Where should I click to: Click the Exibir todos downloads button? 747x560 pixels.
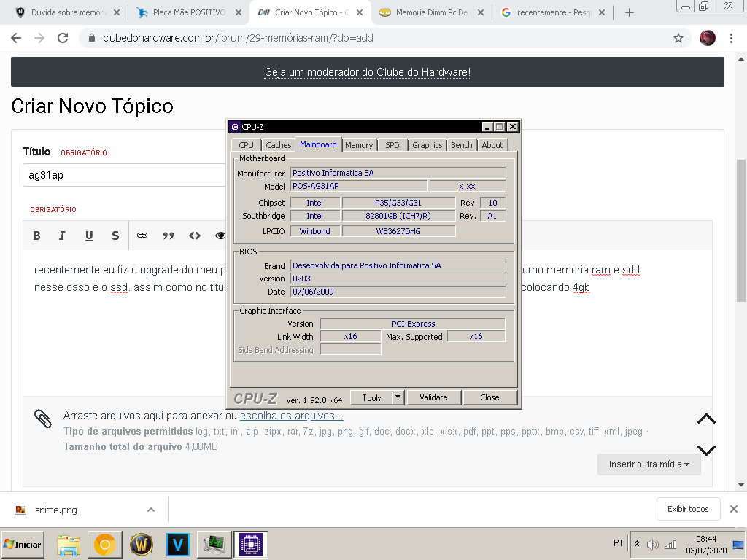pos(688,509)
